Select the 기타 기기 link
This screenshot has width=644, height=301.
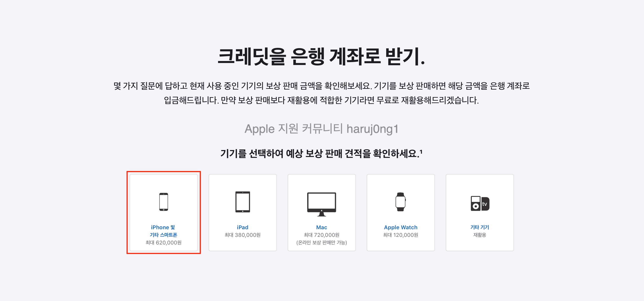click(479, 227)
